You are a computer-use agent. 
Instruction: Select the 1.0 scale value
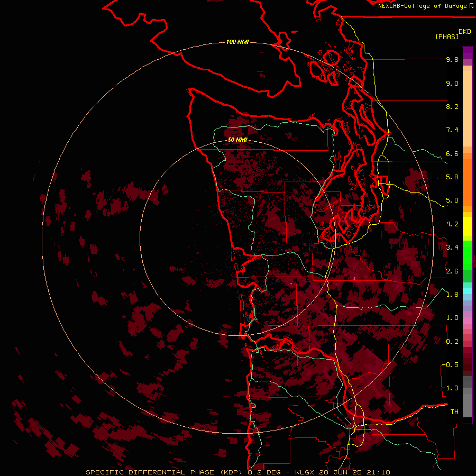(x=452, y=318)
